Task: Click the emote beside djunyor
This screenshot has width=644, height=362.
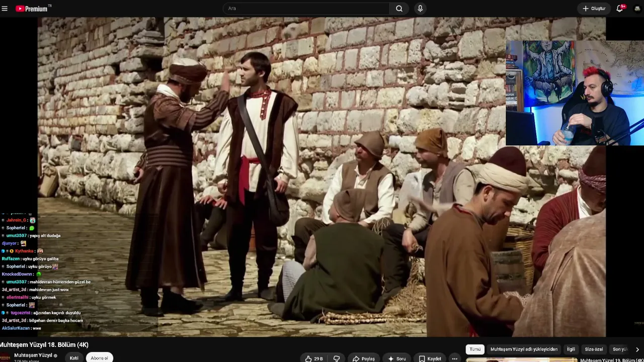Action: (x=23, y=243)
